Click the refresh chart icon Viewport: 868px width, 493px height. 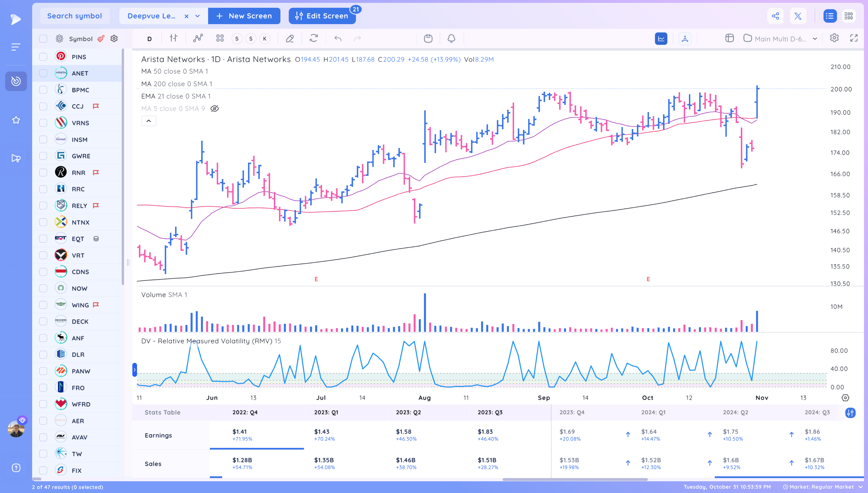tap(314, 38)
